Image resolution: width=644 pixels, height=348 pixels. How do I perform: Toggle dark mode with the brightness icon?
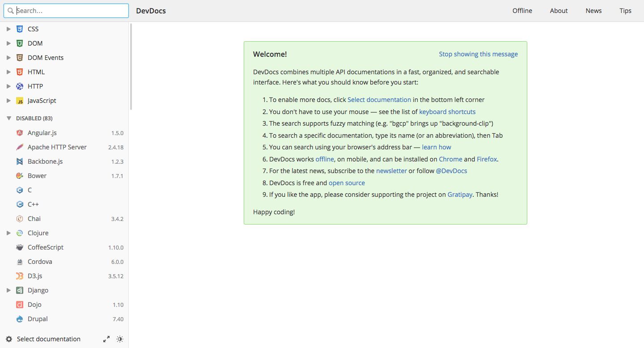(x=119, y=339)
